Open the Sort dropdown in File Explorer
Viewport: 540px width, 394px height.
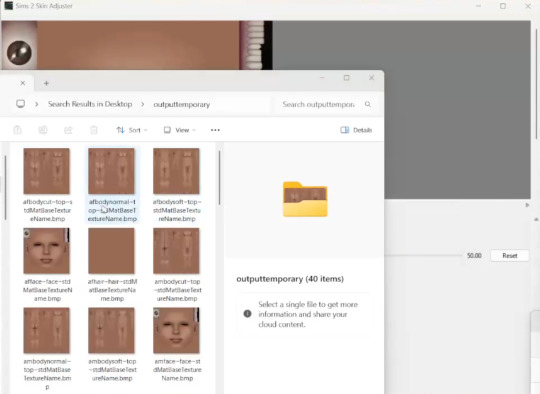click(132, 130)
